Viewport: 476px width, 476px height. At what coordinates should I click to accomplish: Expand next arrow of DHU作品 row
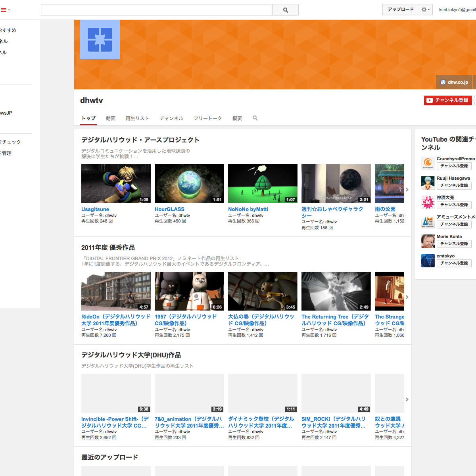pos(407,399)
